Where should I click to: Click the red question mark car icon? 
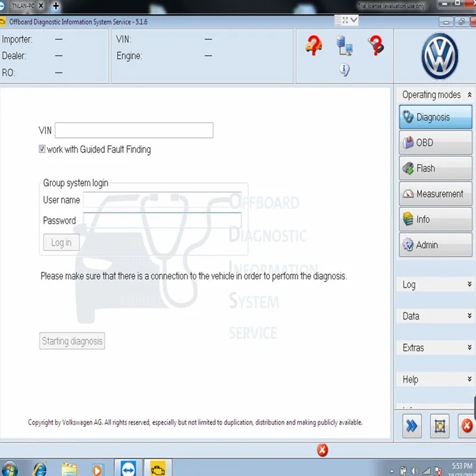pos(314,45)
